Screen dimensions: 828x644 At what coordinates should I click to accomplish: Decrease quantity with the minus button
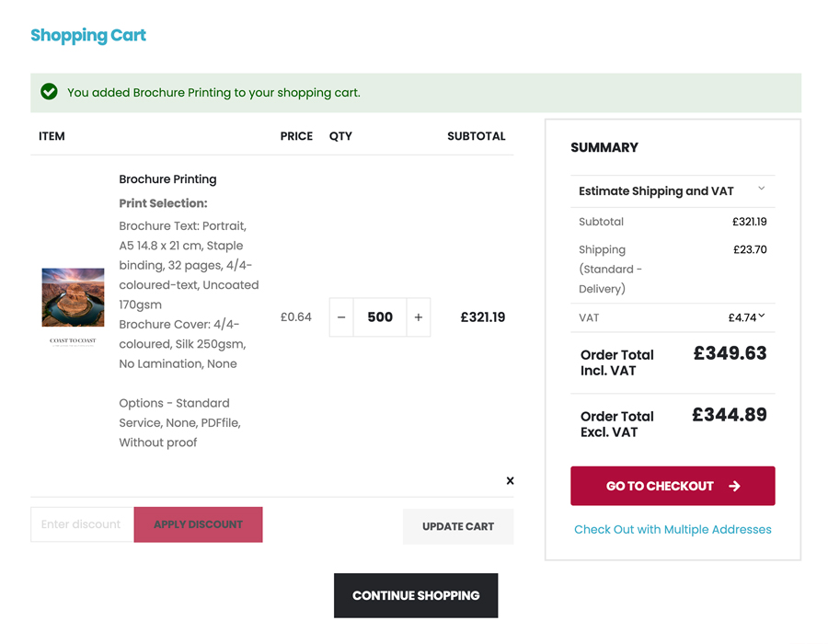coord(341,317)
